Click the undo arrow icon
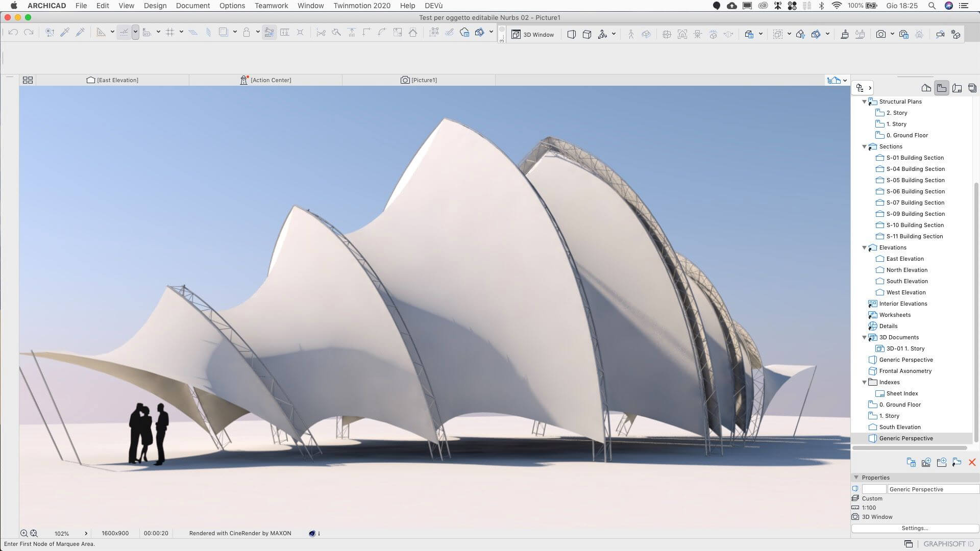 pos(12,32)
